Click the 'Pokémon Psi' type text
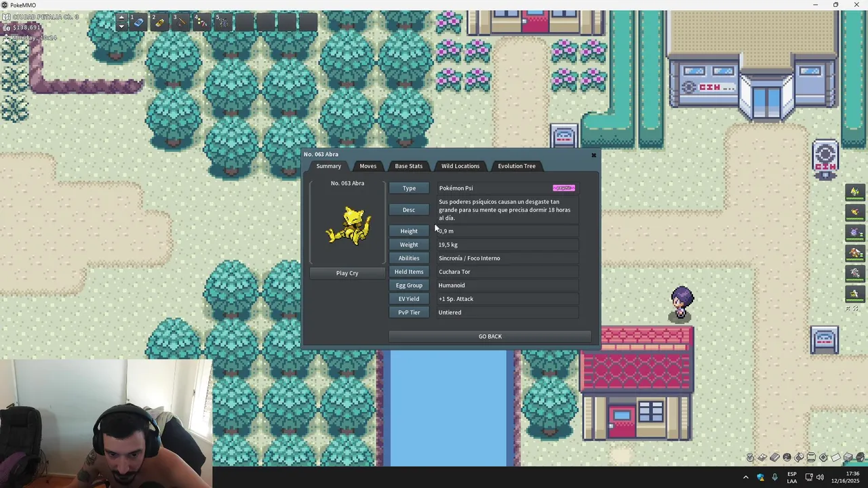 coord(456,188)
